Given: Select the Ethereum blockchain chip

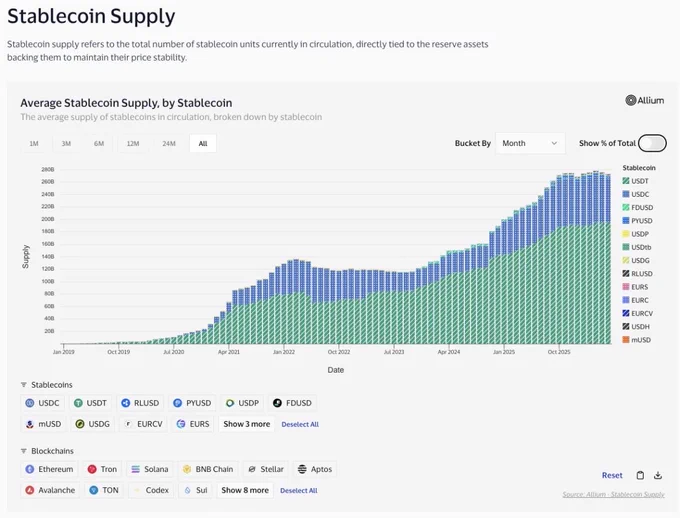Looking at the screenshot, I should tap(49, 469).
